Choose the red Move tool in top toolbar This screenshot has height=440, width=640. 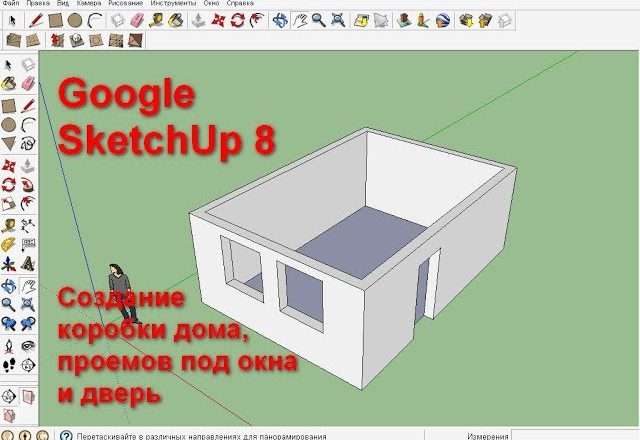tap(218, 20)
